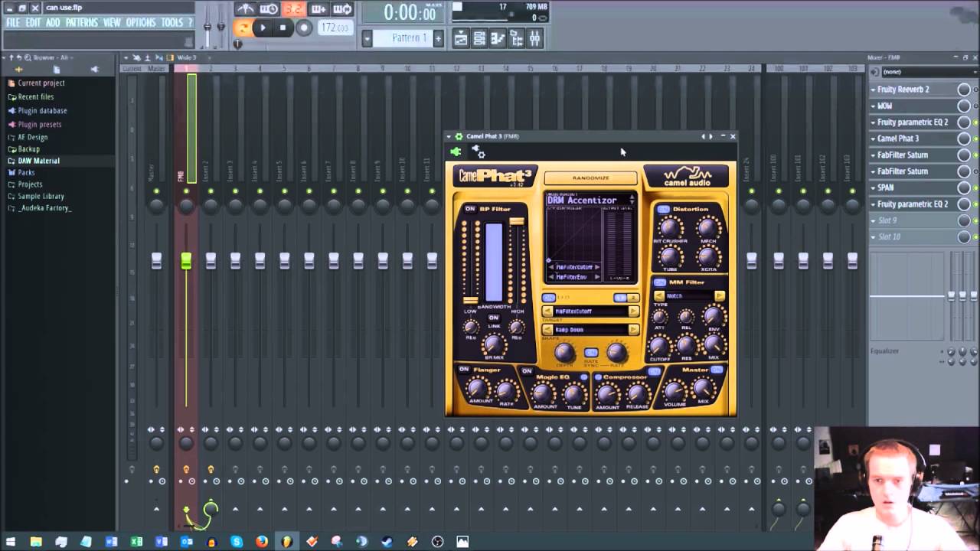This screenshot has width=980, height=551.
Task: Toggle the 3.2 countdown before recording icon
Action: pyautogui.click(x=293, y=9)
